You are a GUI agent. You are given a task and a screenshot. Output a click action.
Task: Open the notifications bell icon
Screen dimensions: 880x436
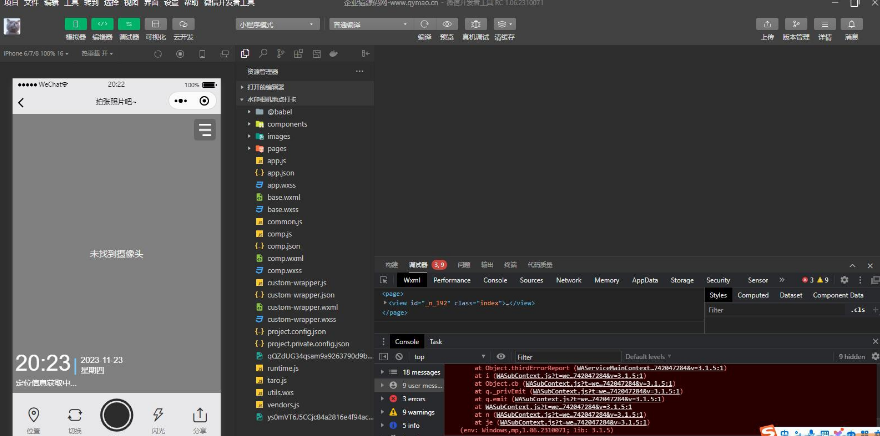click(x=851, y=23)
